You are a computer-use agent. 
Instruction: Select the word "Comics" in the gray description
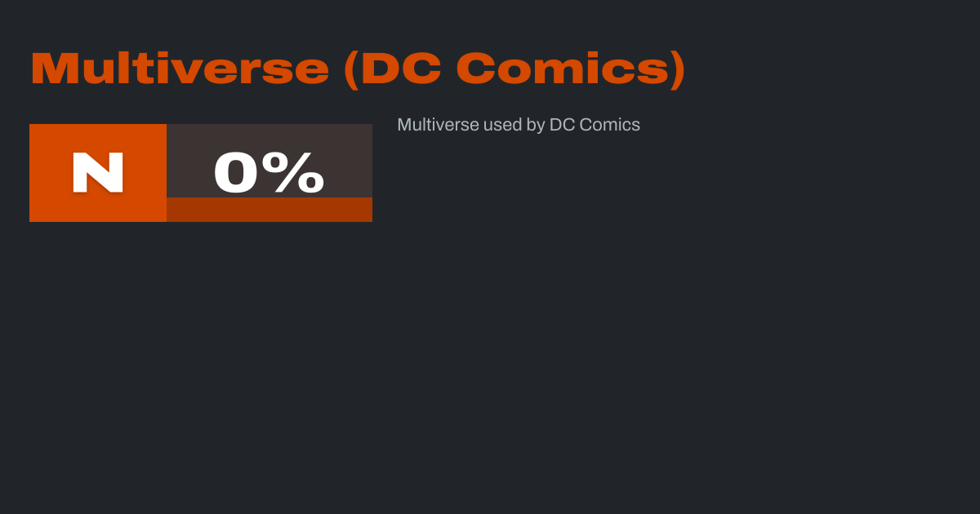609,125
